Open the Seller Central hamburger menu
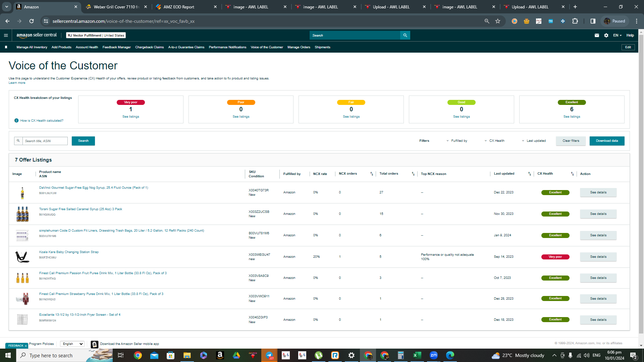Screen dimensions: 644x362 coord(6,35)
